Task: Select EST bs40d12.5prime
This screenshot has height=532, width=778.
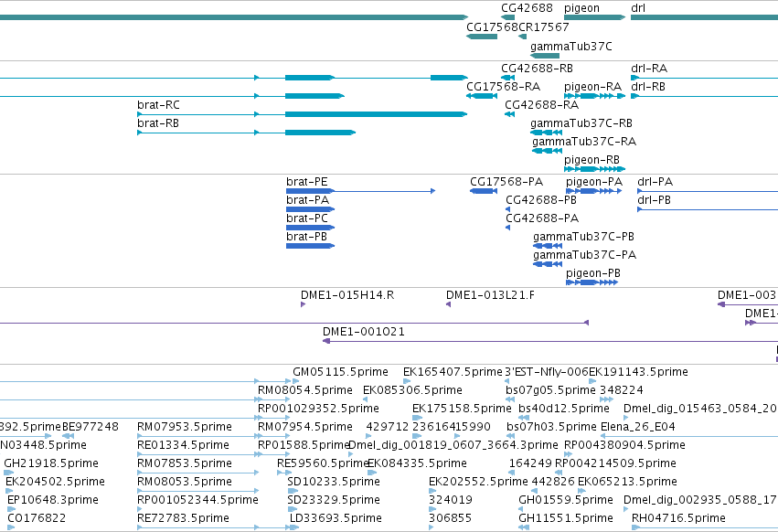Action: 564,409
